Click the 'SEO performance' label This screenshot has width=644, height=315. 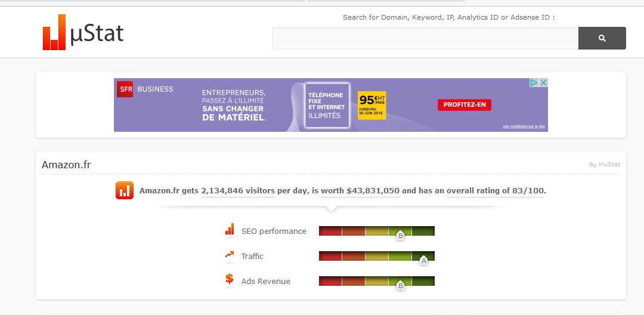[274, 231]
